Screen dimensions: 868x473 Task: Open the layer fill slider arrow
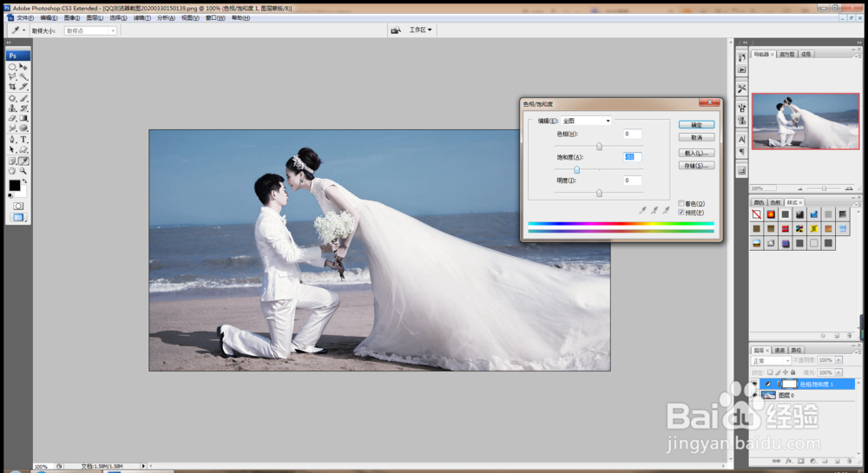coord(839,372)
